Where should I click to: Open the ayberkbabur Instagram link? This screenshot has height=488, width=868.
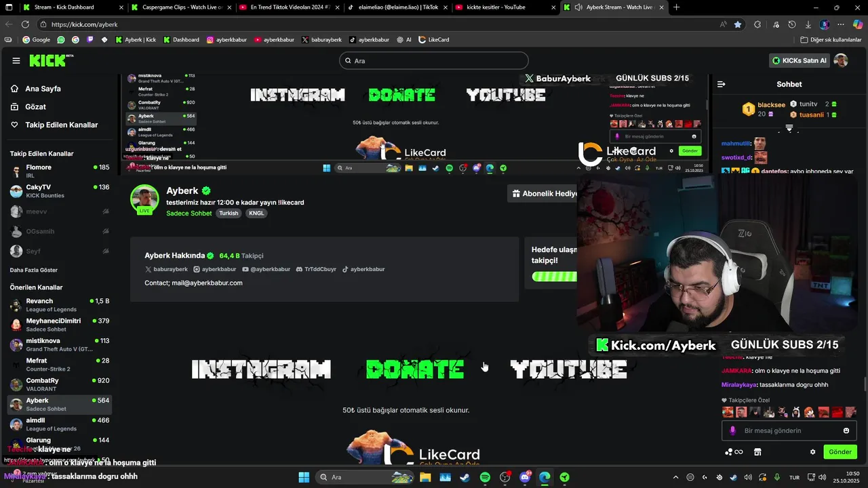point(215,269)
